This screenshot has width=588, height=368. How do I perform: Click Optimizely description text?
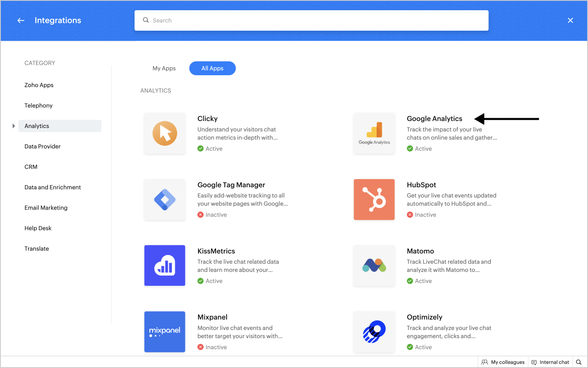[449, 332]
